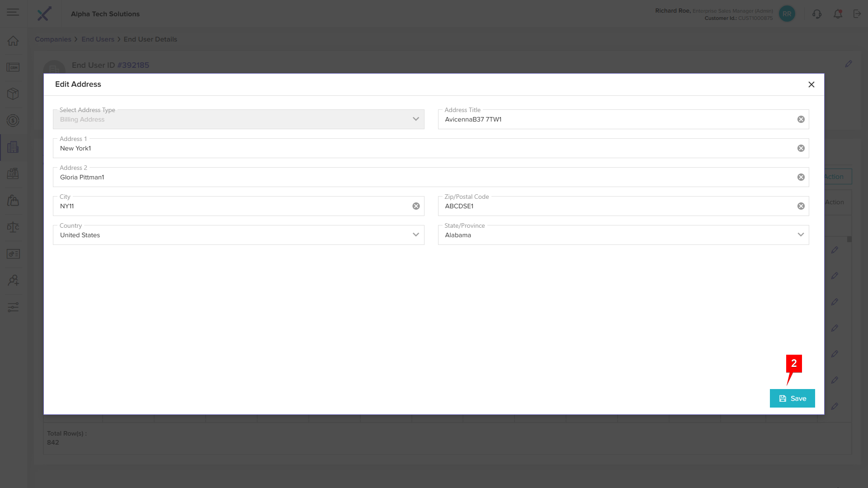This screenshot has height=488, width=868.
Task: Click the notifications bell icon
Action: 838,14
